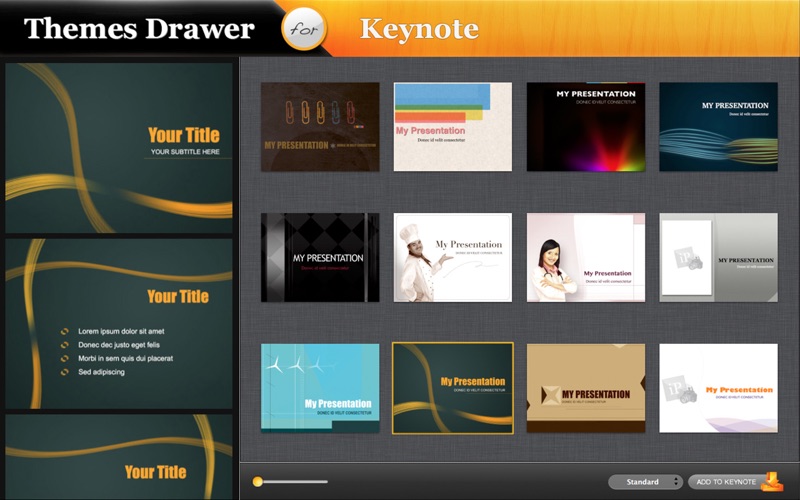Screen dimensions: 800x500
Task: Click 'Lorem ipsum dolor sit amet' bullet
Action: pyautogui.click(x=121, y=331)
